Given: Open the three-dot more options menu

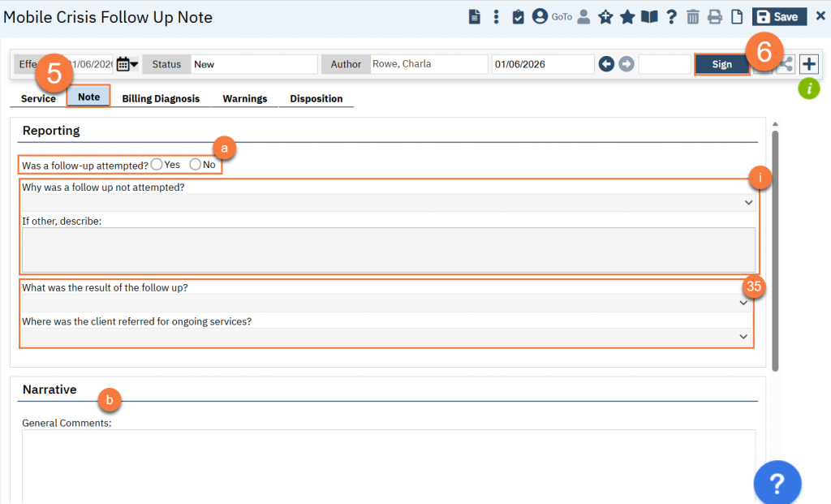Looking at the screenshot, I should [496, 17].
